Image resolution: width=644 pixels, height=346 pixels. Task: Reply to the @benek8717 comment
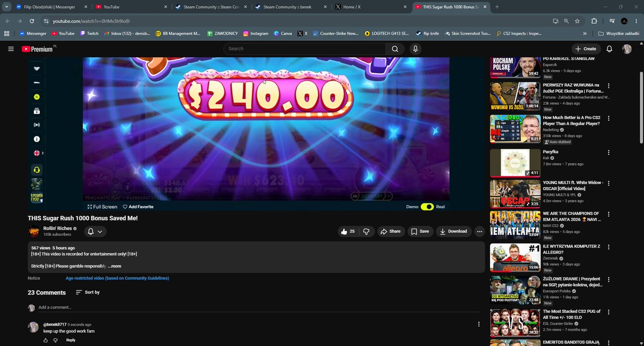click(71, 340)
